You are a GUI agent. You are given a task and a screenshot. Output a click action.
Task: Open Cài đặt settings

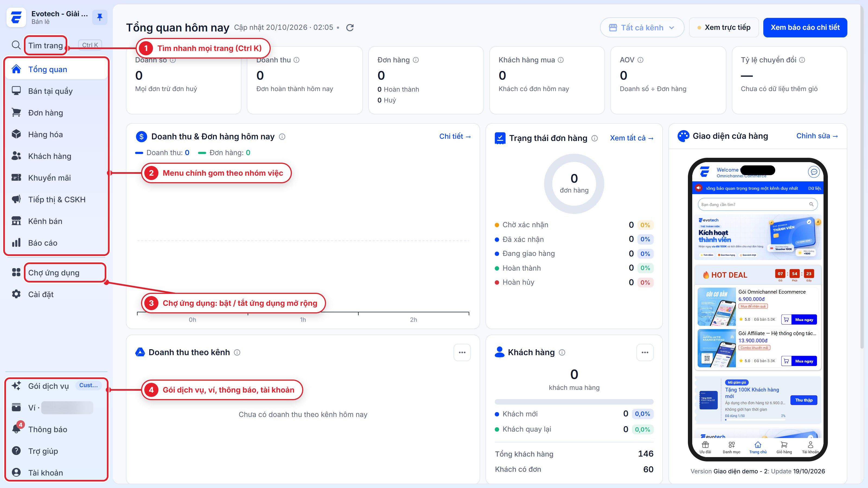pyautogui.click(x=56, y=294)
